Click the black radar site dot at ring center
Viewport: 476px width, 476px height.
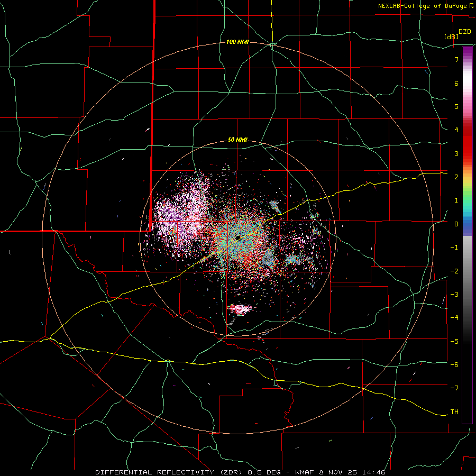point(238,237)
